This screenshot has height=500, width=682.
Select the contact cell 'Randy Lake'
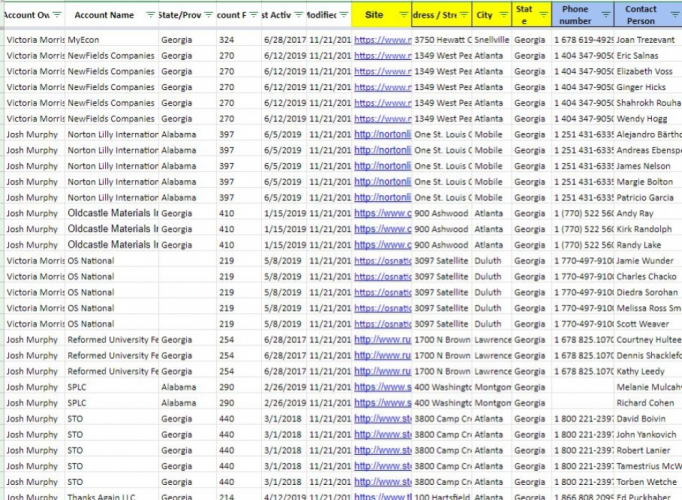click(x=648, y=245)
